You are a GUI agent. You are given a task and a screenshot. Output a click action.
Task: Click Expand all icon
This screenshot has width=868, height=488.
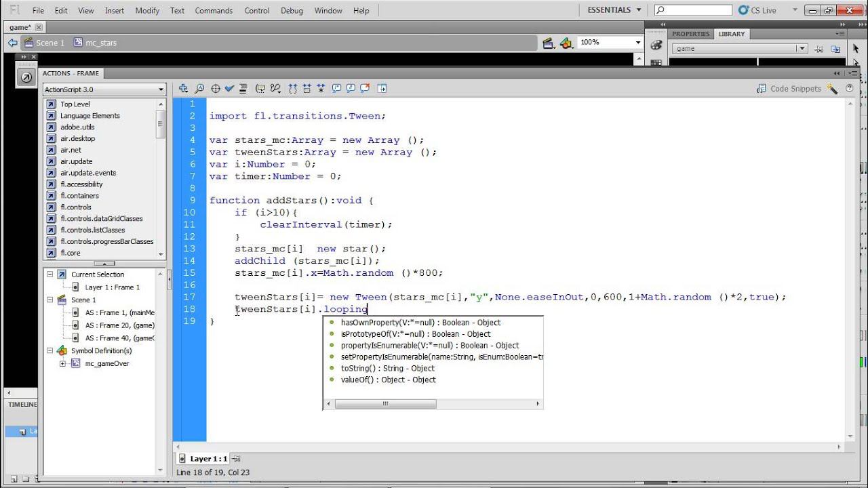tap(320, 88)
